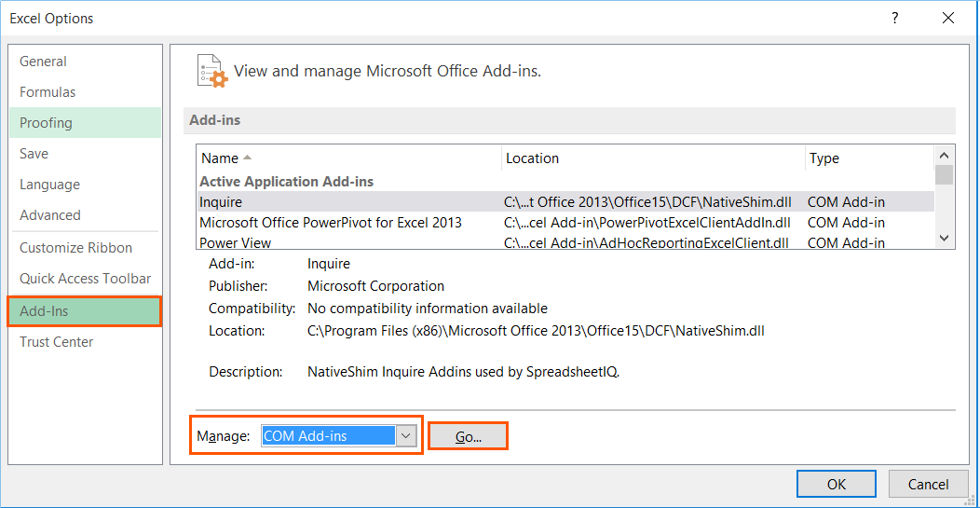Click the Name column sort arrow
The image size is (980, 508).
tap(248, 158)
